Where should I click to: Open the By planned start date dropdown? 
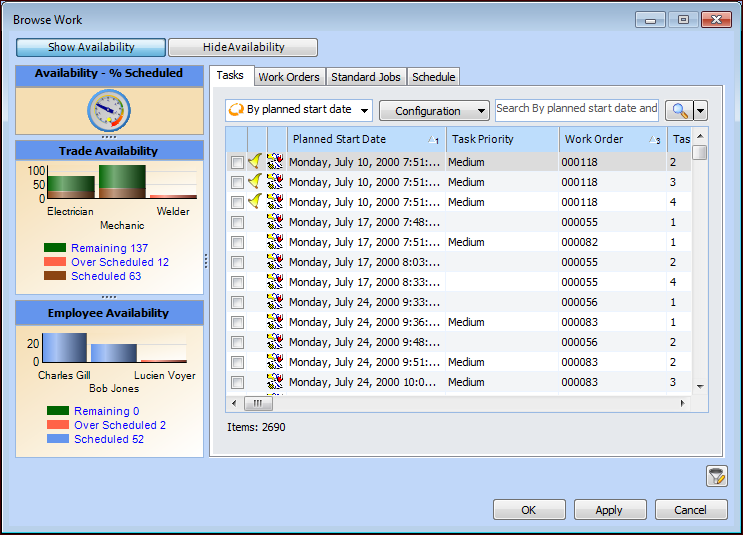(299, 110)
